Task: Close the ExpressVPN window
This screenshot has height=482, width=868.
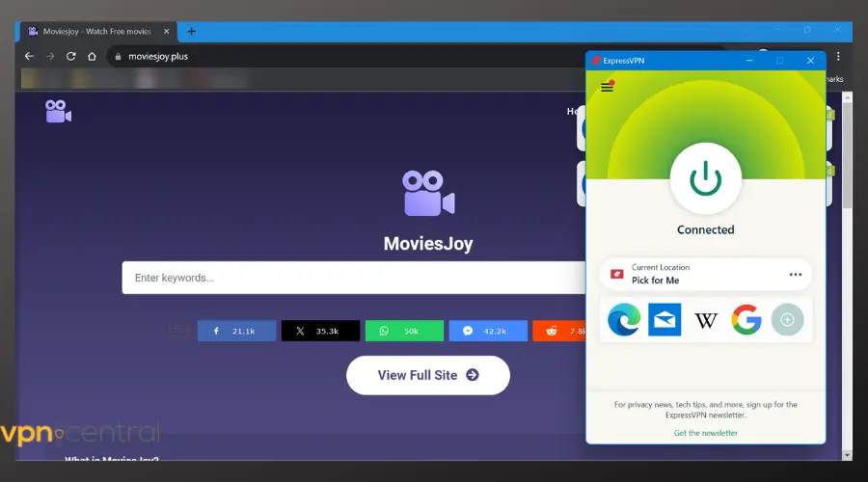Action: click(810, 61)
